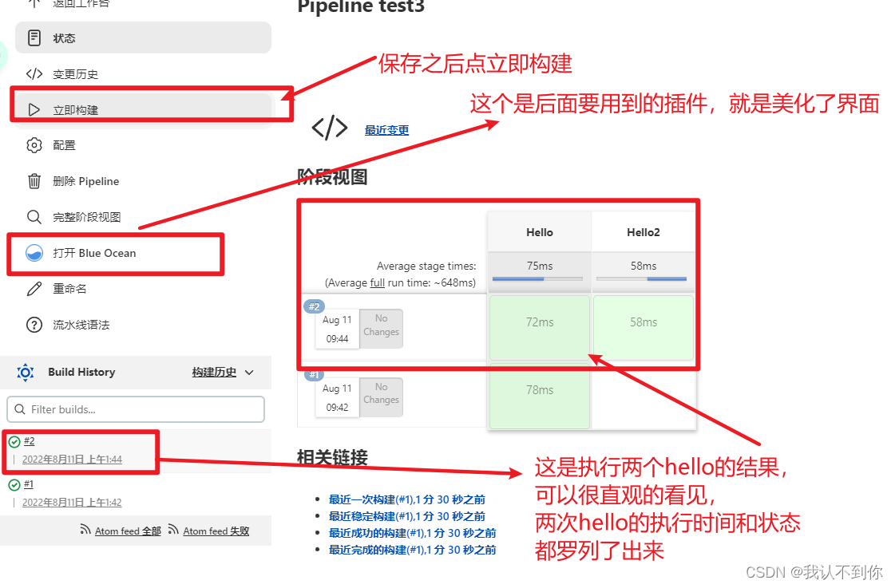Select the Hello2 stage column header
Image resolution: width=895 pixels, height=588 pixels.
[643, 231]
